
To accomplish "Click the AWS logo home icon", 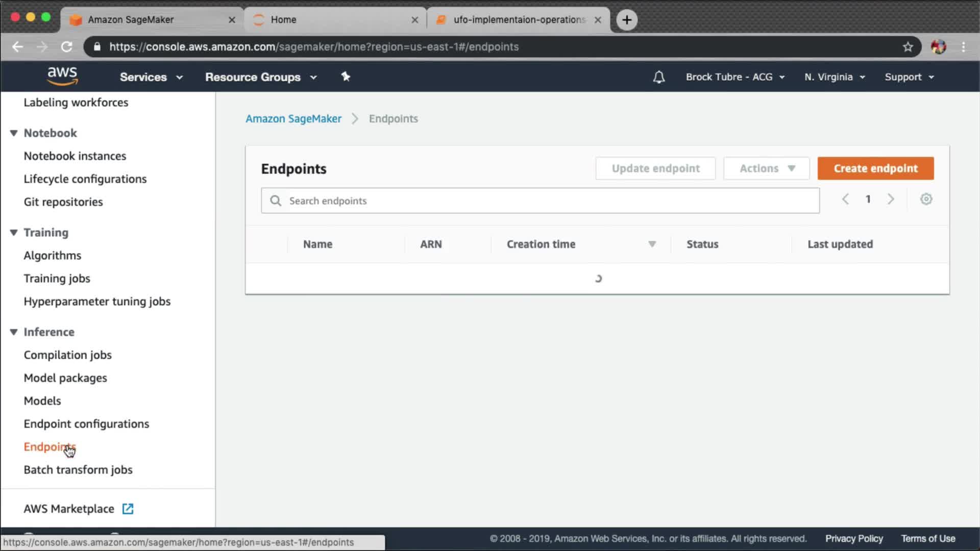I will pos(62,76).
